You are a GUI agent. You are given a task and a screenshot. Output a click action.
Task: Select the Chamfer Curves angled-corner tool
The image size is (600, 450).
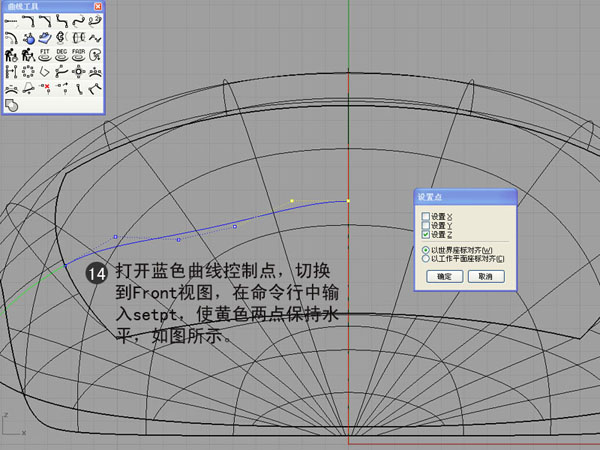[45, 21]
